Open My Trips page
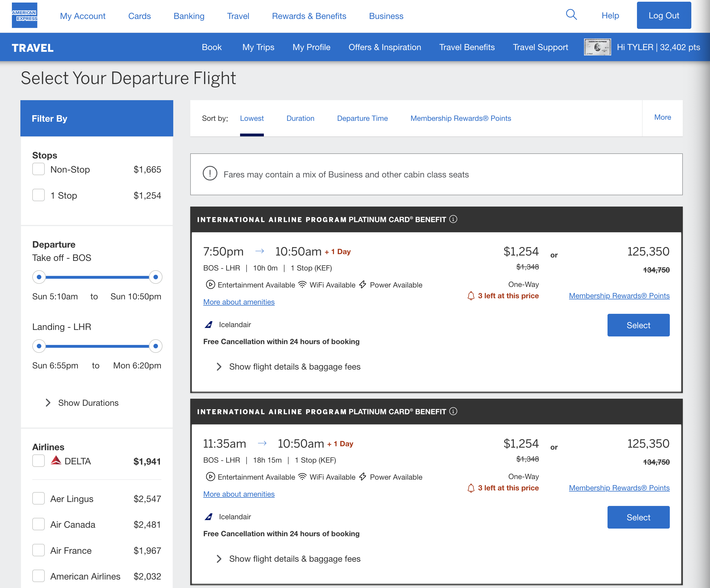Screen dimensions: 710x588 (258, 47)
